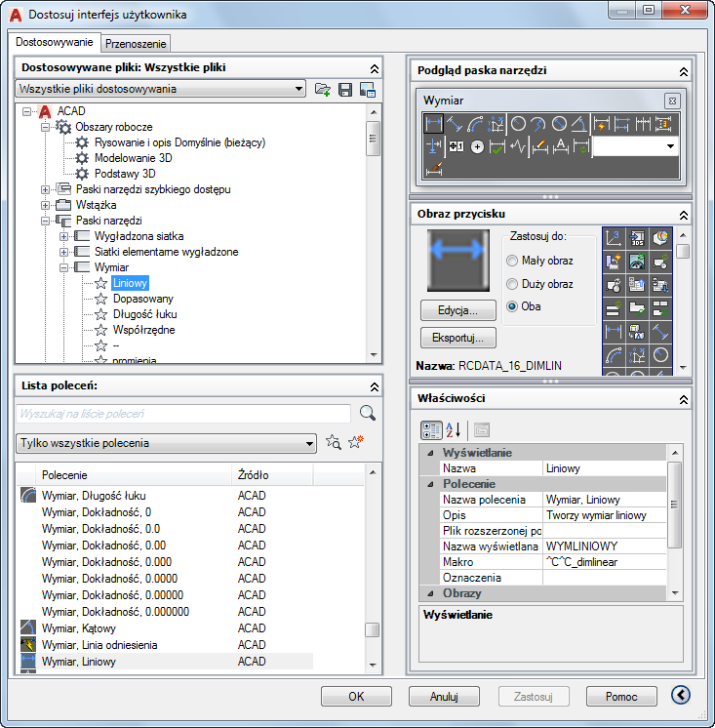
Task: Select Modelowanie 3D workspace in tree
Action: (x=134, y=158)
